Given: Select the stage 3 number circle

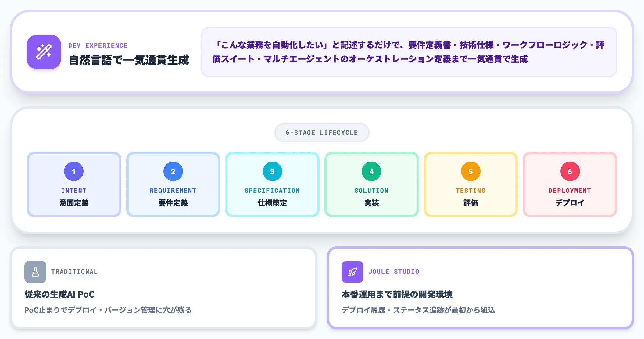Looking at the screenshot, I should point(272,171).
